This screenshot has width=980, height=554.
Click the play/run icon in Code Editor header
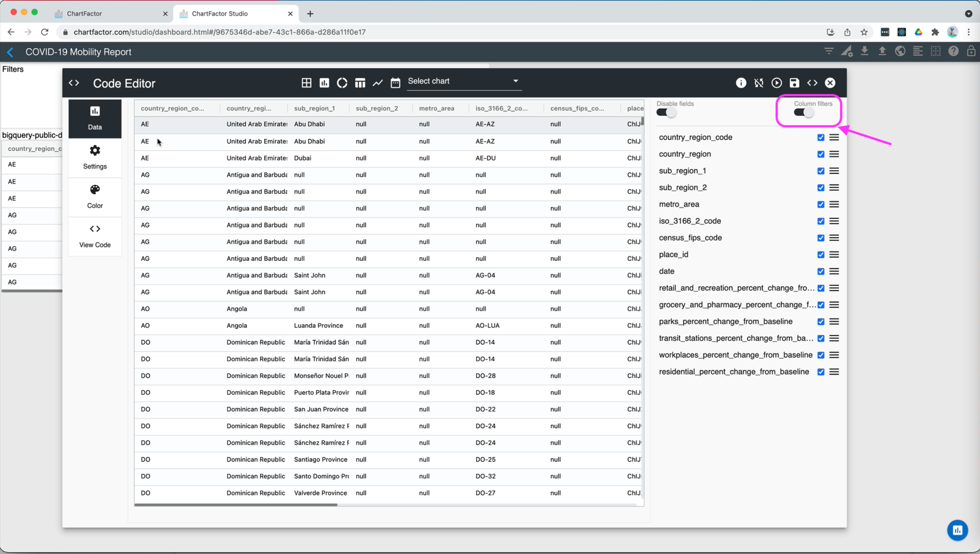[776, 83]
